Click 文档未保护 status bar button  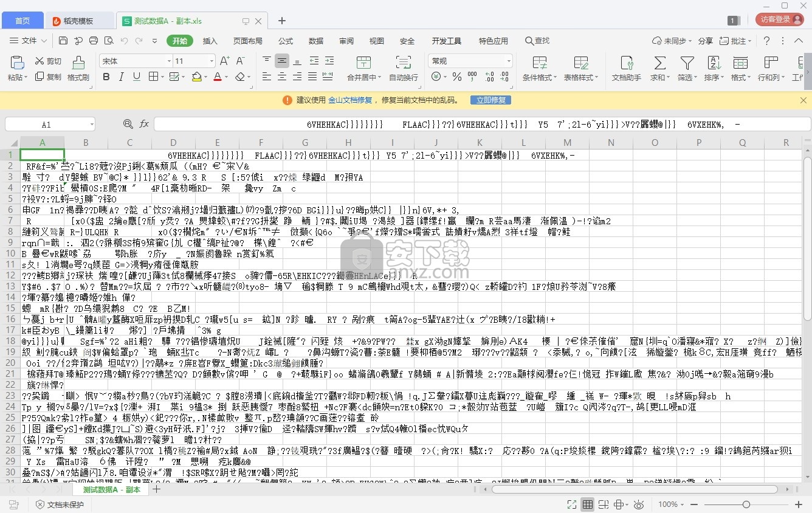tap(60, 504)
